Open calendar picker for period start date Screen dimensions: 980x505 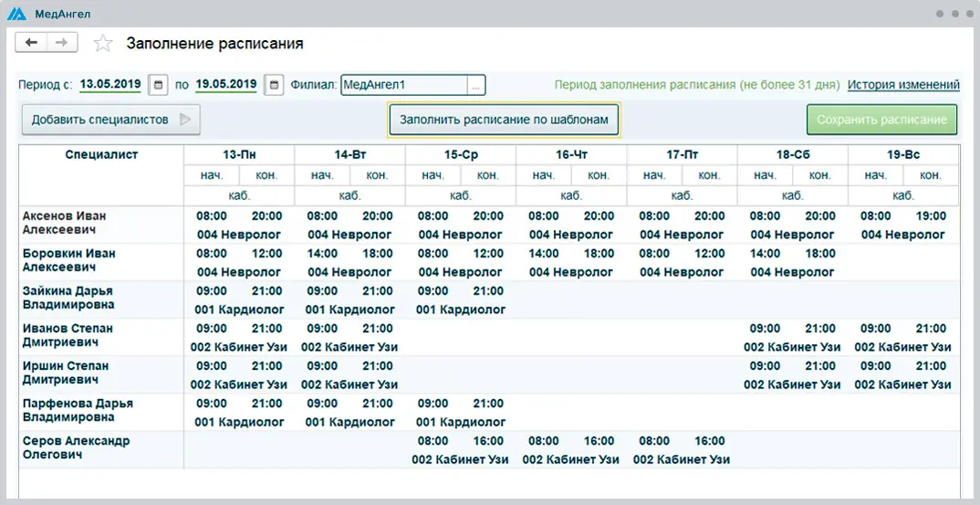click(x=158, y=85)
